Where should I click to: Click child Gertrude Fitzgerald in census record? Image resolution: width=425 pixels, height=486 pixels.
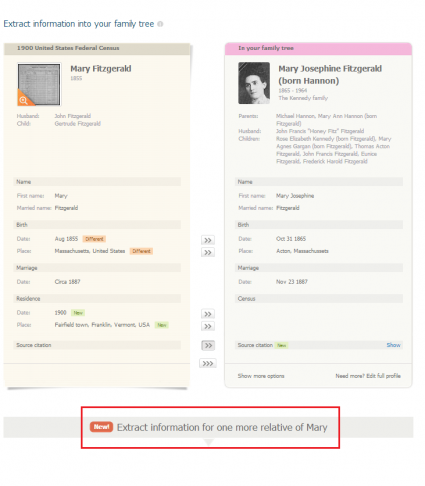tap(78, 124)
